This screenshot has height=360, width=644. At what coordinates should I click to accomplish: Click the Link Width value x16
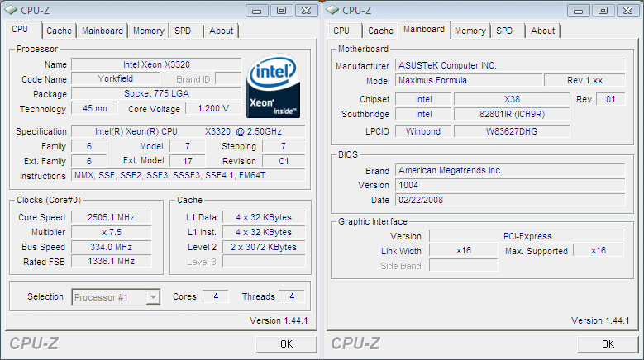click(x=464, y=250)
